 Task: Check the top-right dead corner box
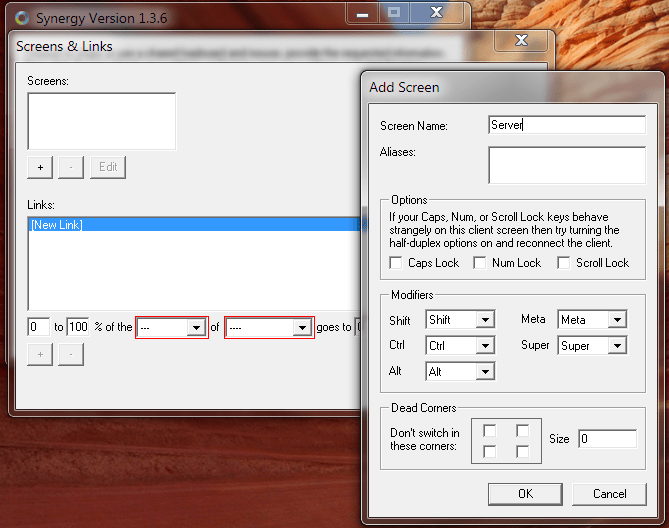click(x=523, y=430)
